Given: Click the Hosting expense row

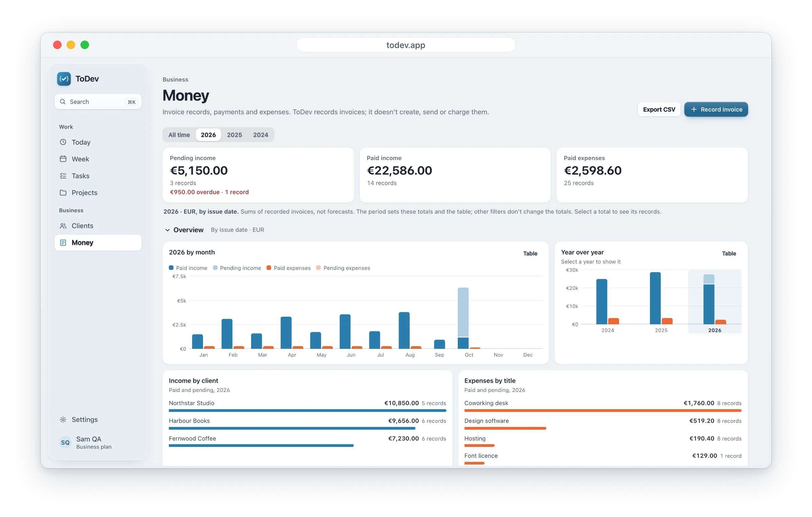Looking at the screenshot, I should pos(603,441).
